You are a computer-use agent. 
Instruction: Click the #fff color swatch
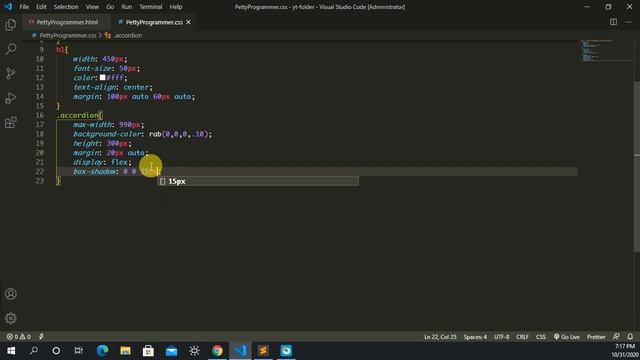click(x=102, y=78)
